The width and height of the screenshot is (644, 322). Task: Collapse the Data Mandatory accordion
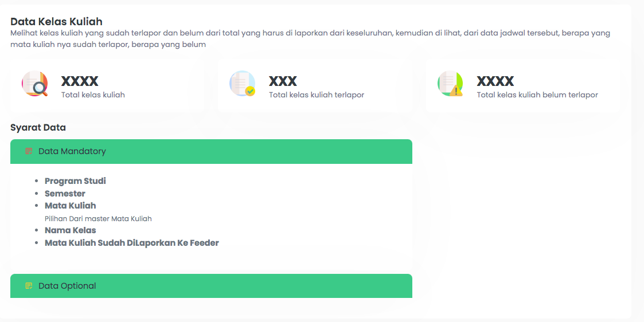pyautogui.click(x=211, y=151)
